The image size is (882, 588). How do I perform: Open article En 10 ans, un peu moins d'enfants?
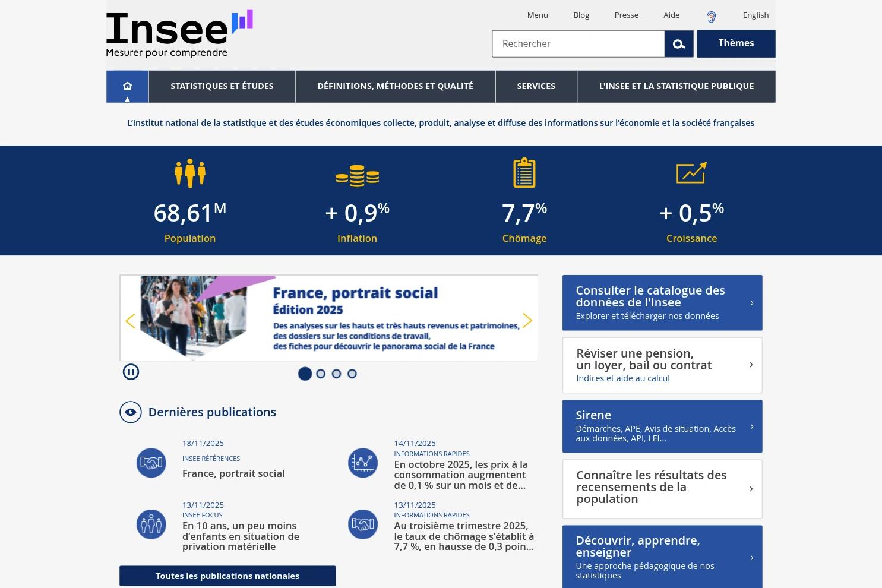241,536
